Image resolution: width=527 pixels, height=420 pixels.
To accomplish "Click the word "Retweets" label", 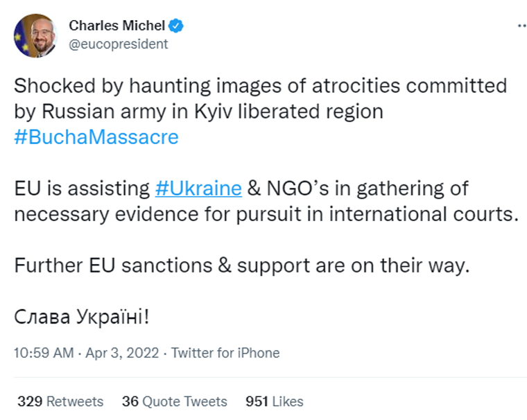I will pos(75,401).
